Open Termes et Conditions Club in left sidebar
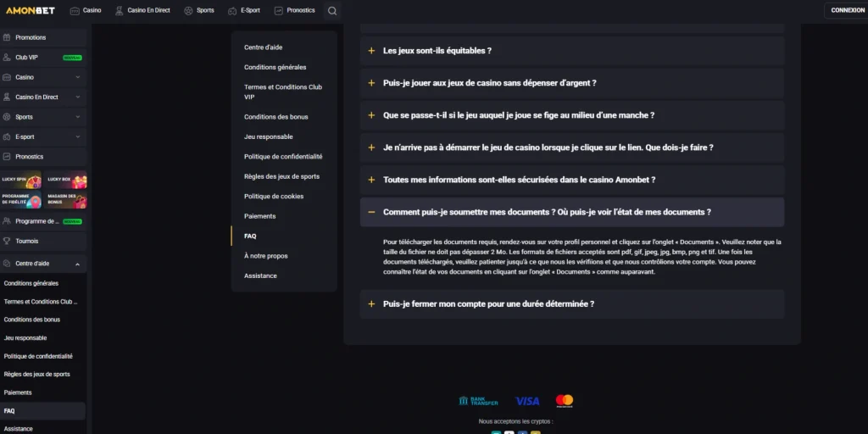This screenshot has height=434, width=868. click(41, 302)
